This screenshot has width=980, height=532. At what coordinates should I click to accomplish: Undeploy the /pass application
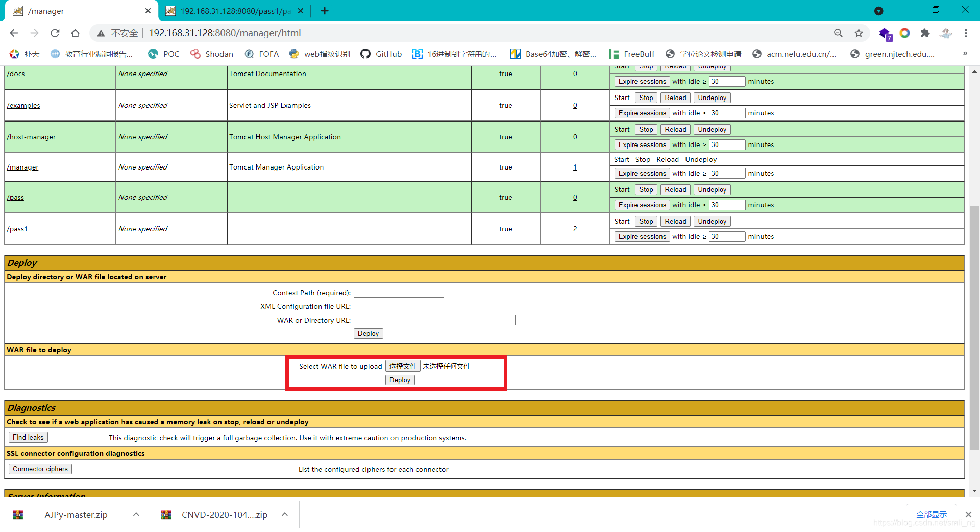(712, 189)
